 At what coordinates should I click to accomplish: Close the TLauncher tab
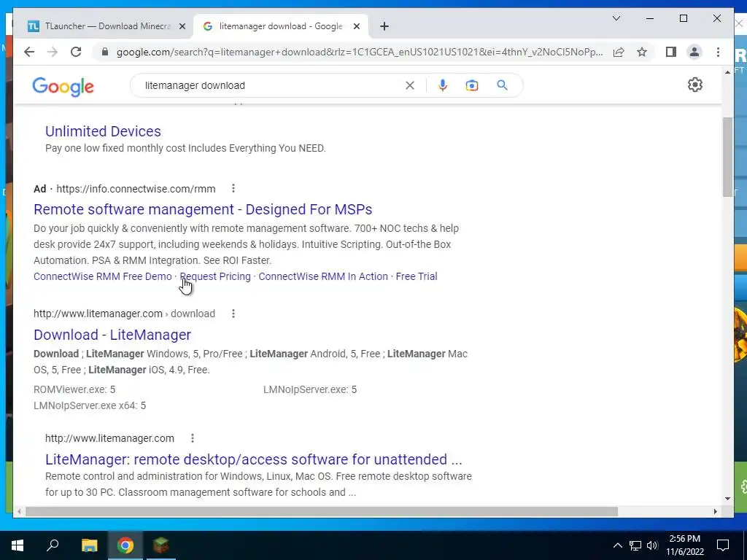182,26
